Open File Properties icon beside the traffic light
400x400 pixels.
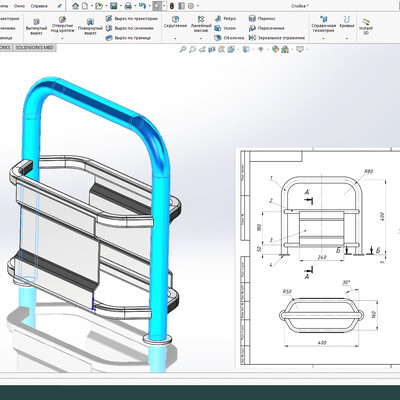pyautogui.click(x=181, y=6)
